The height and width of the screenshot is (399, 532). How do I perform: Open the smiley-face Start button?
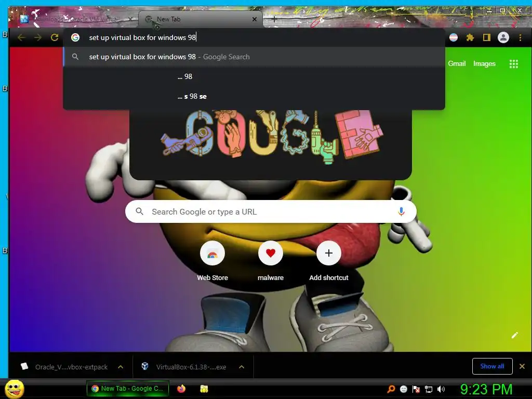pos(15,389)
